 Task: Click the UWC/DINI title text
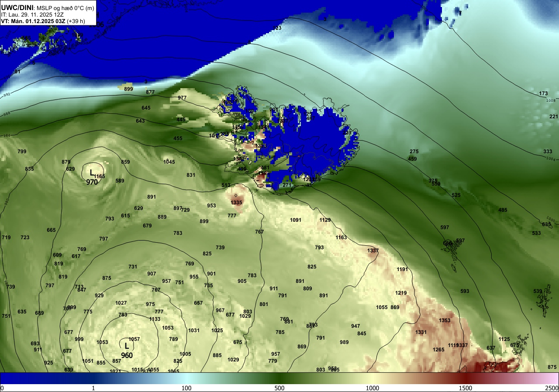point(17,7)
